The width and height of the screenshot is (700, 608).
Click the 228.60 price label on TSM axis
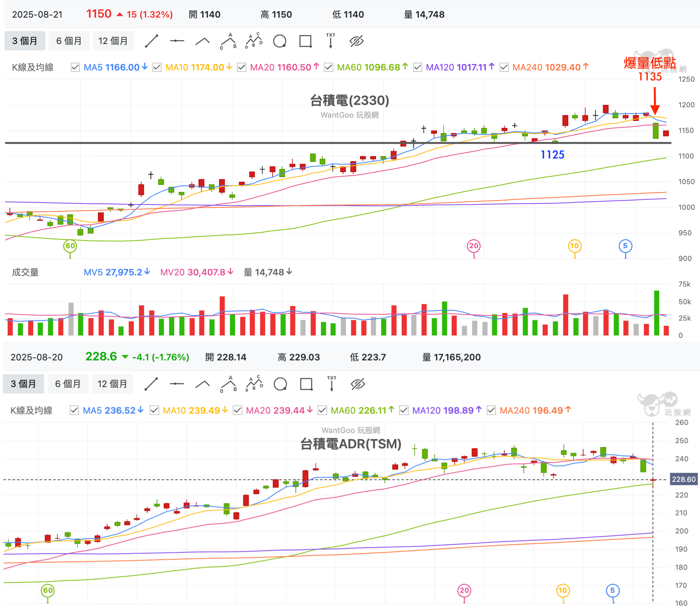point(684,480)
